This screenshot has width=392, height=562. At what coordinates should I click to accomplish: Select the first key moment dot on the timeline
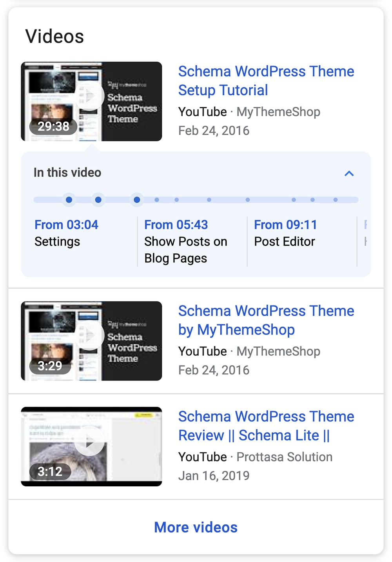tap(69, 200)
